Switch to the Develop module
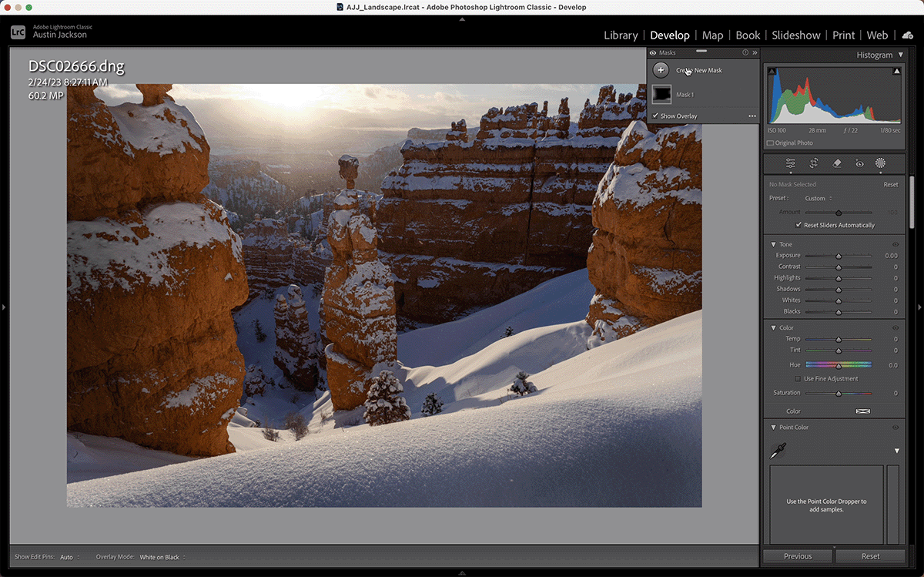 click(670, 35)
